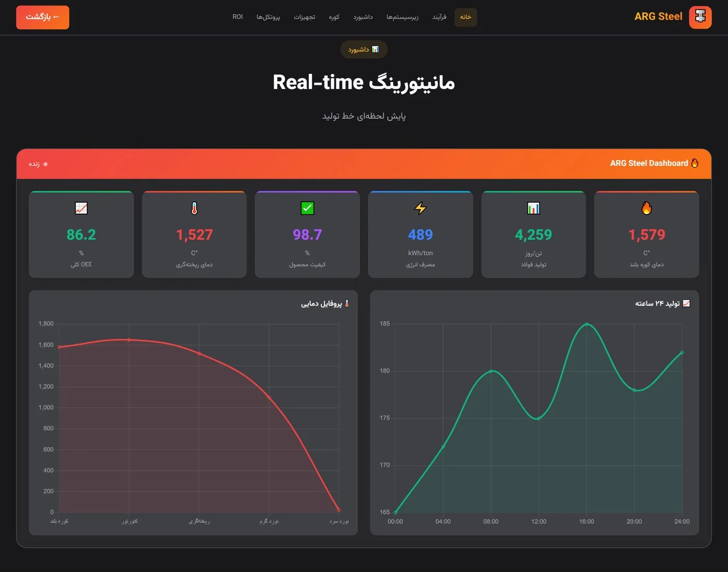
Task: Switch to the کوره navigation item
Action: click(334, 17)
